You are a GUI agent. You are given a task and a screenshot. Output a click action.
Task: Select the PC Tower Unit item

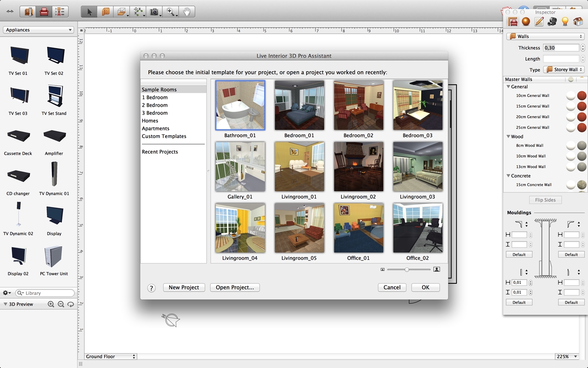(x=54, y=261)
